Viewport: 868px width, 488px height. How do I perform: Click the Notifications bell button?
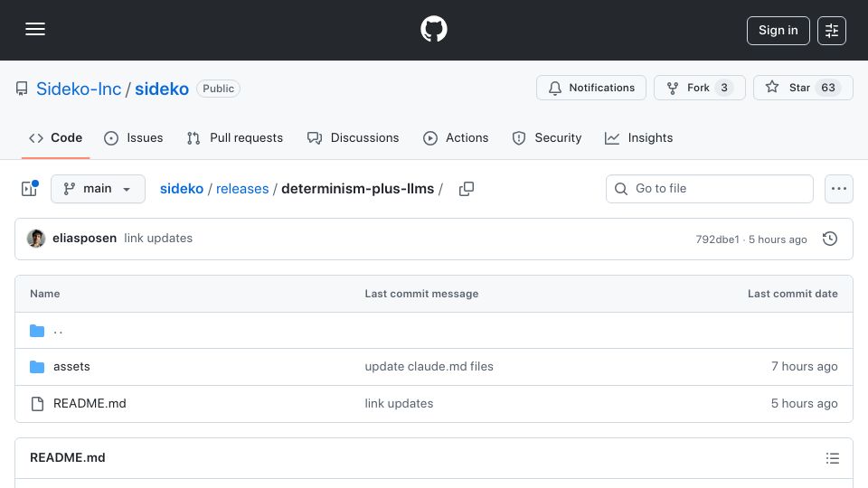(x=590, y=88)
